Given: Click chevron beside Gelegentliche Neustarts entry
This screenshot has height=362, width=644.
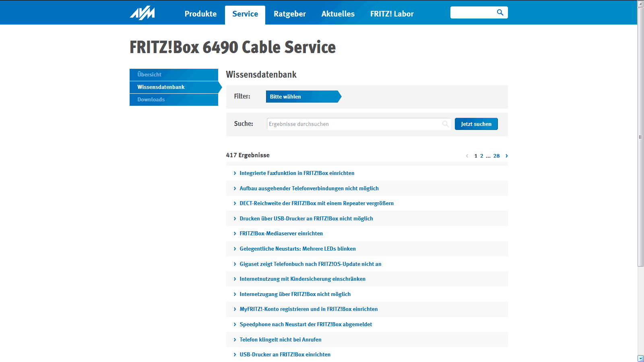Looking at the screenshot, I should point(235,249).
